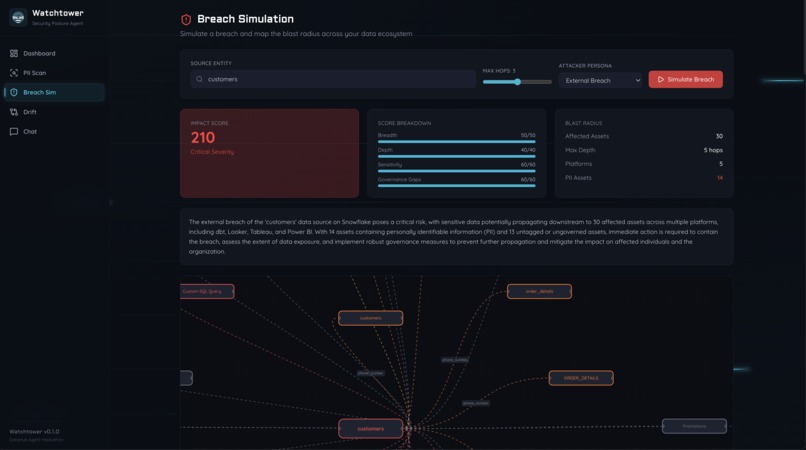
Task: Click the Drift sidebar icon
Action: 14,112
